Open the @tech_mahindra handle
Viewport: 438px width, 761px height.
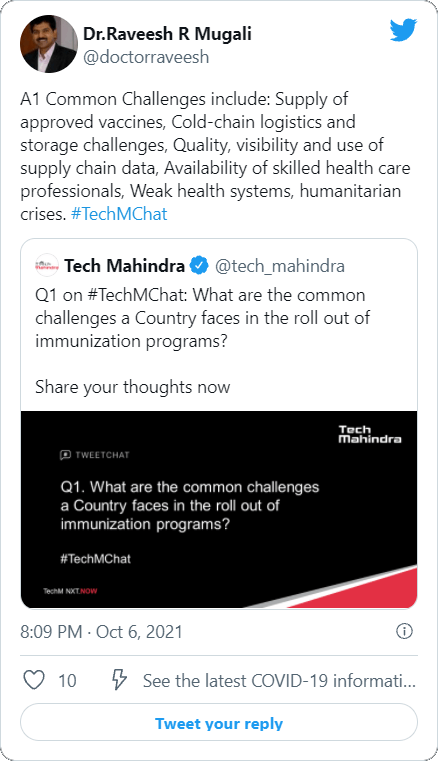(280, 266)
